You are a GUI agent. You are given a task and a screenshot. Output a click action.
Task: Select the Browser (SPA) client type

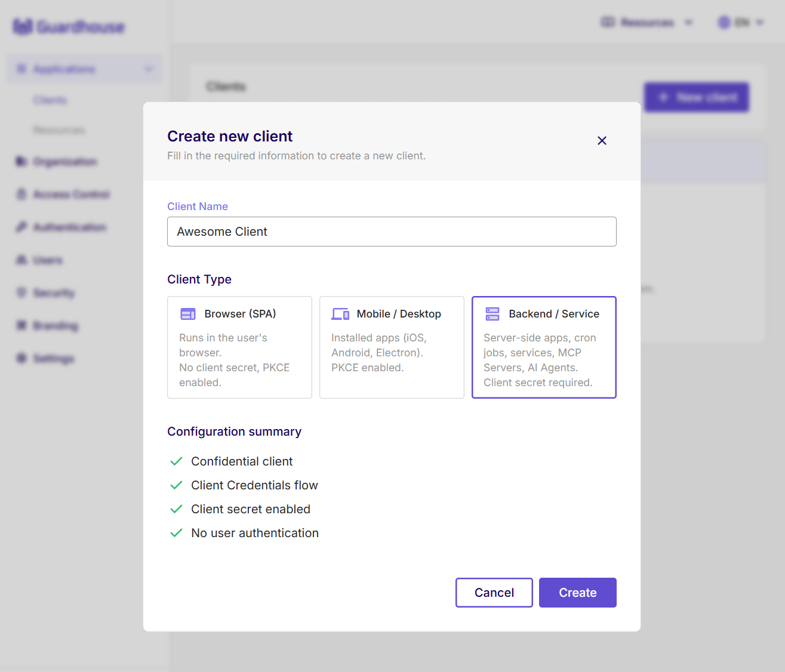tap(239, 347)
